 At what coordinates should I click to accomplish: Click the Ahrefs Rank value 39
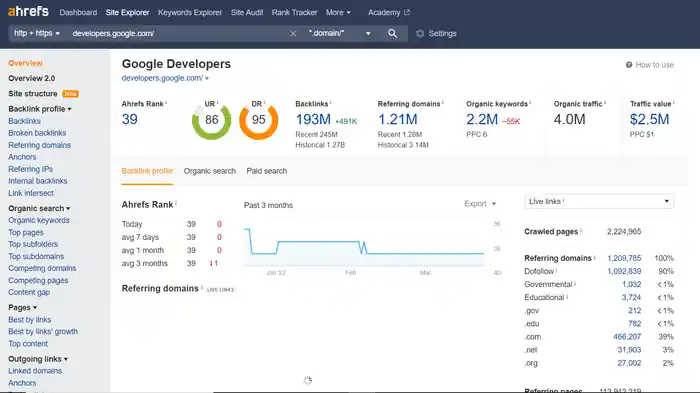129,120
